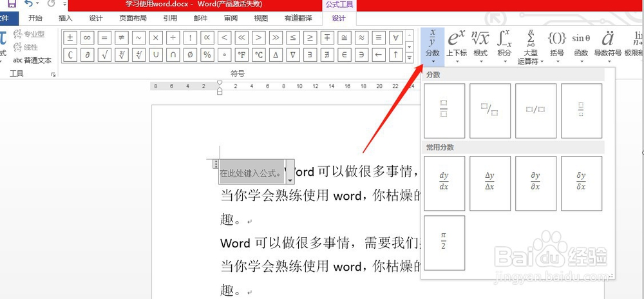Insert the left arrow symbol
The height and width of the screenshot is (299, 644).
[379, 55]
